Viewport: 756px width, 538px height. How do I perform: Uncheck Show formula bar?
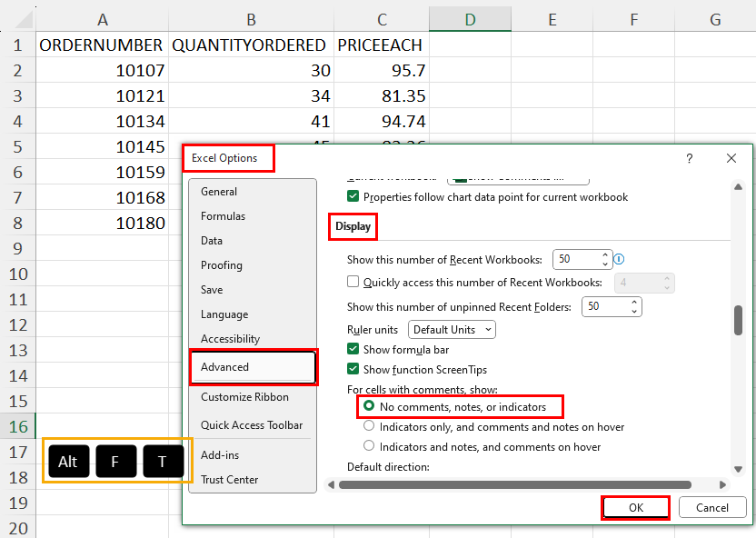pos(353,349)
